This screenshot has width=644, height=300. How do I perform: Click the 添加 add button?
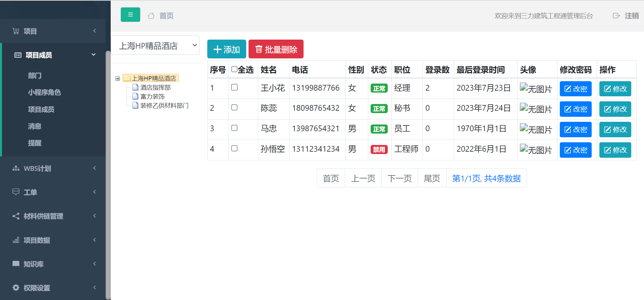[227, 49]
